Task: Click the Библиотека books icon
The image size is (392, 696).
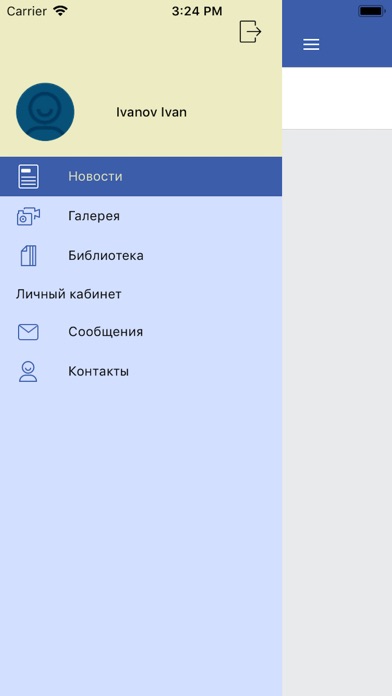Action: pyautogui.click(x=28, y=256)
